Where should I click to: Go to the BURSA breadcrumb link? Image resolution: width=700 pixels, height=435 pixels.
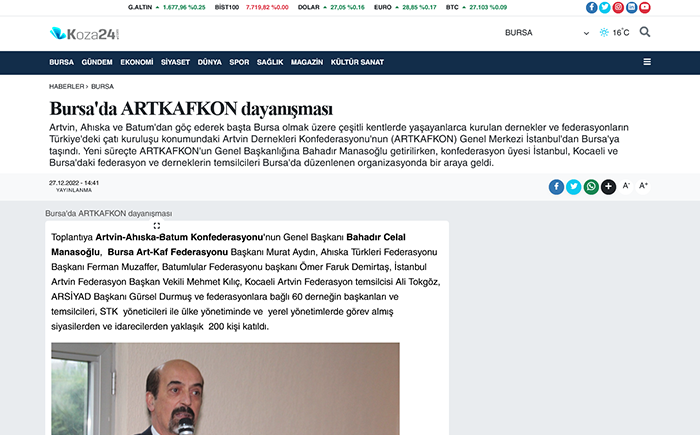(102, 87)
